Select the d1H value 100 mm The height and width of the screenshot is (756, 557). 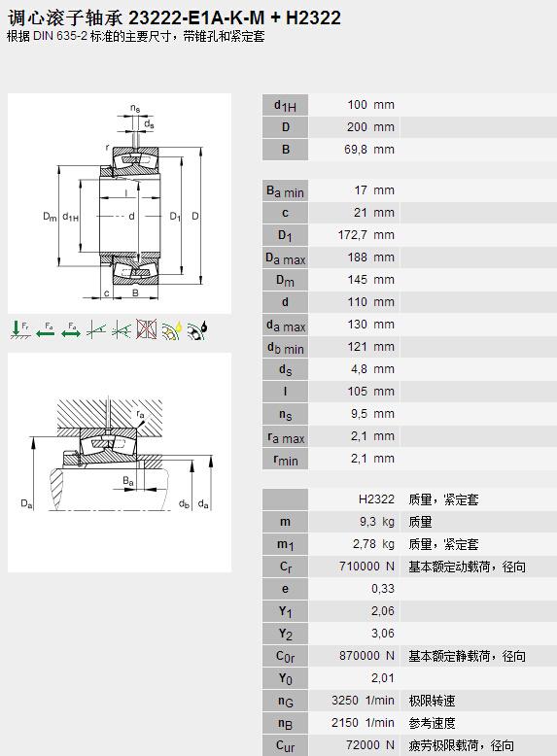point(370,105)
